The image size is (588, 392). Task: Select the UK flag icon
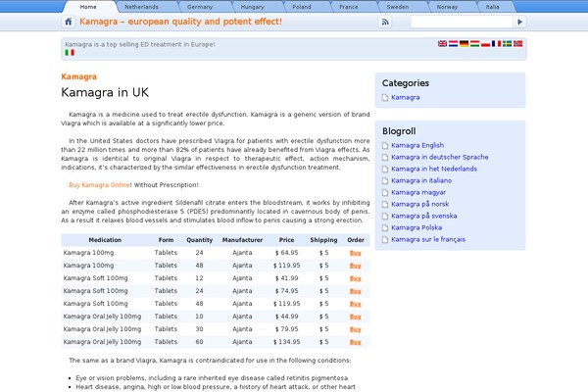[x=443, y=43]
